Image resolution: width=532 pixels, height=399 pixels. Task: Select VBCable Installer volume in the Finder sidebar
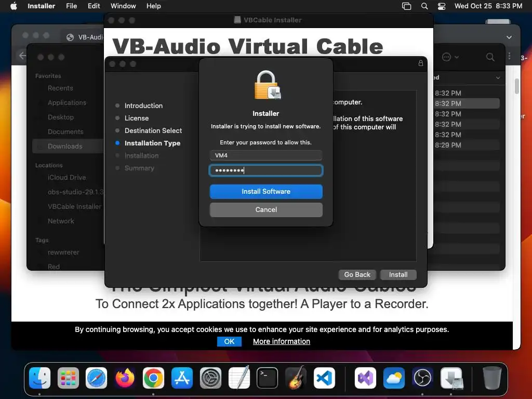click(74, 207)
